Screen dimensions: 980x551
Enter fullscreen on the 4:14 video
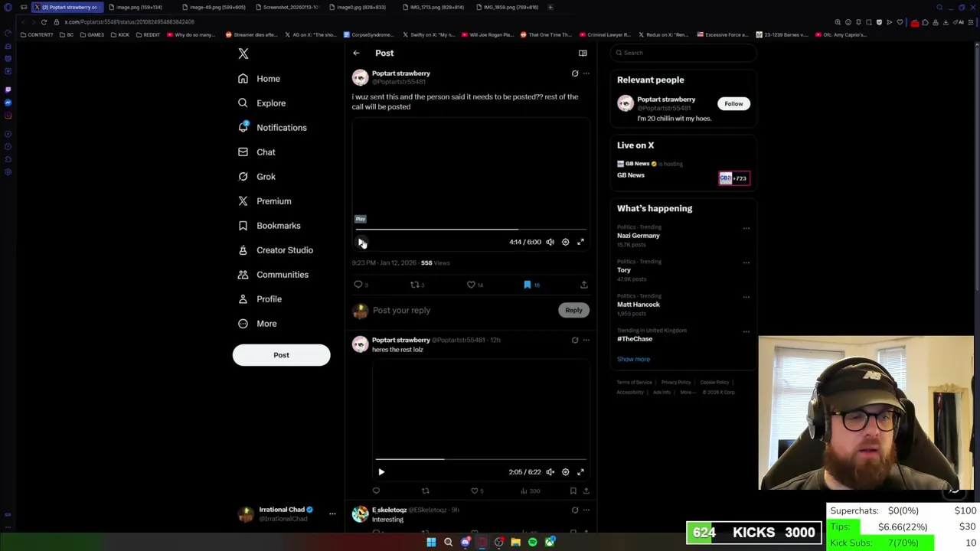point(580,242)
